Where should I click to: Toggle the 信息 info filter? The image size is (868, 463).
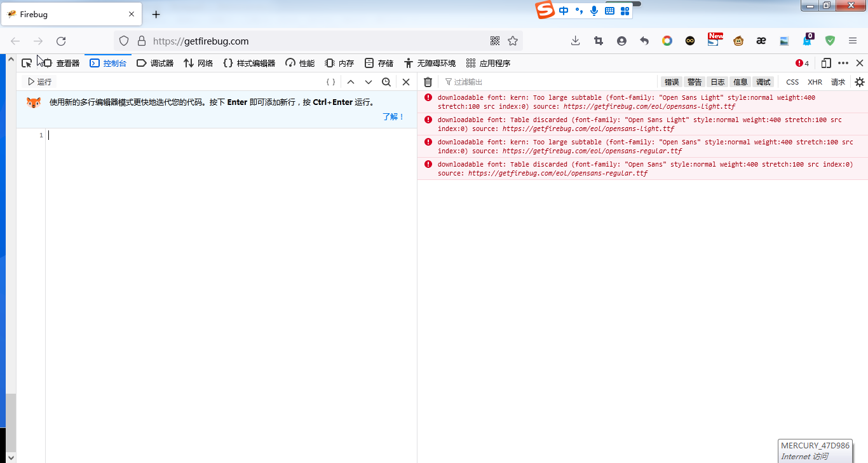click(x=740, y=82)
